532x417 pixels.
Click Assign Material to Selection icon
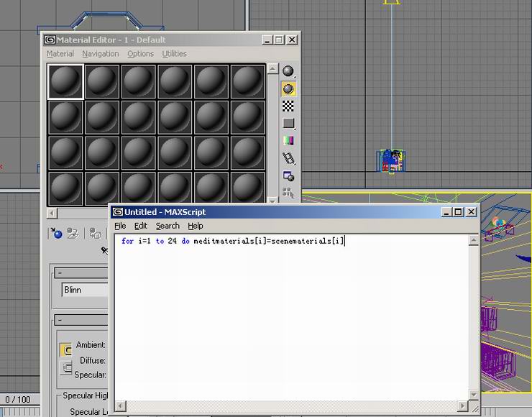tap(95, 234)
